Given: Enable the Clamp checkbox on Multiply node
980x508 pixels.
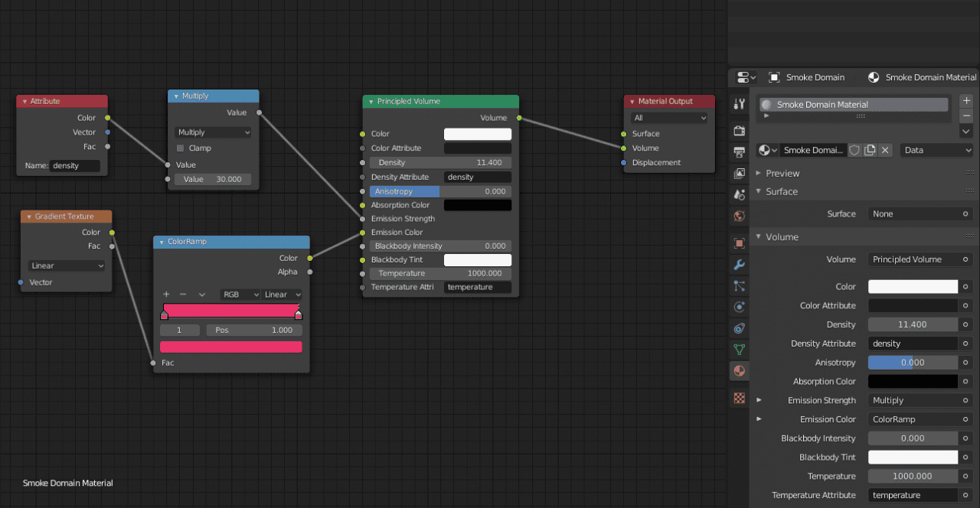Looking at the screenshot, I should tap(181, 148).
